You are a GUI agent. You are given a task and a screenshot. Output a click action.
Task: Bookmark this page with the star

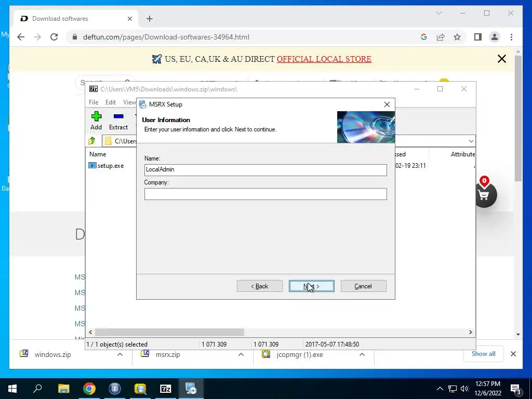457,37
